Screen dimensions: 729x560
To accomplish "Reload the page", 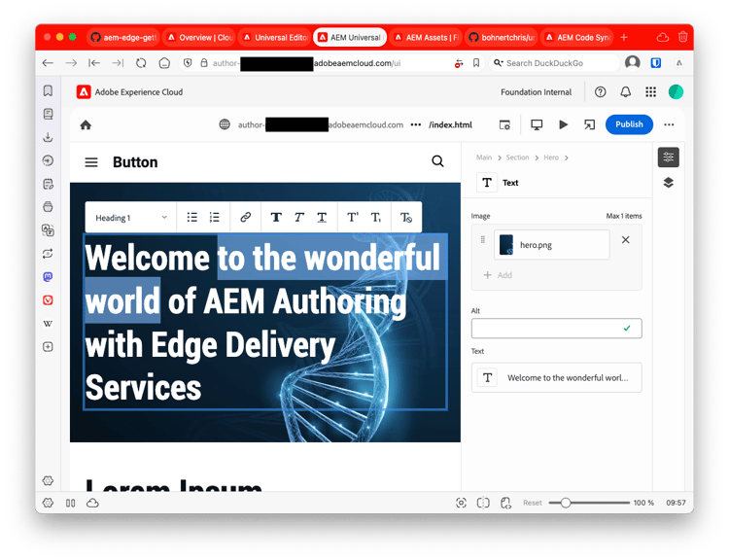I will (x=141, y=63).
